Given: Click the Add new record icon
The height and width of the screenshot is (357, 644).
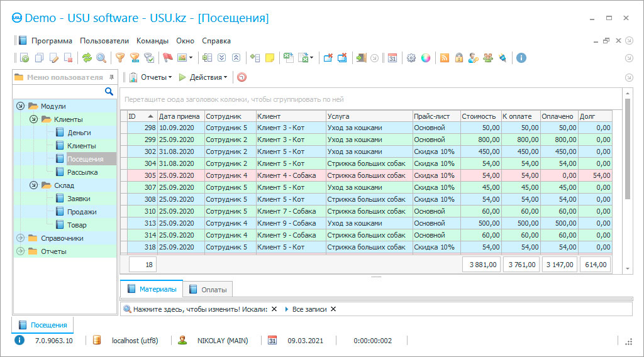Looking at the screenshot, I should click(25, 58).
